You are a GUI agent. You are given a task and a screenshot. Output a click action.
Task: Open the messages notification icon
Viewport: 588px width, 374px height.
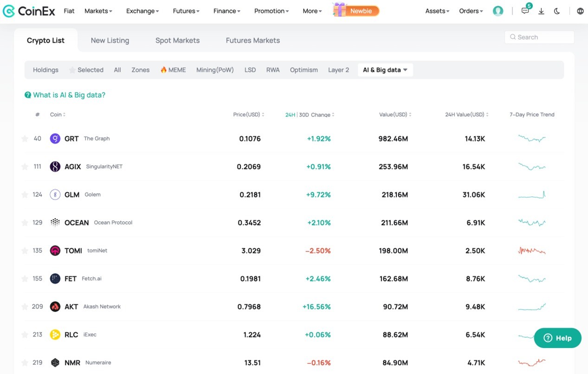[x=525, y=11]
